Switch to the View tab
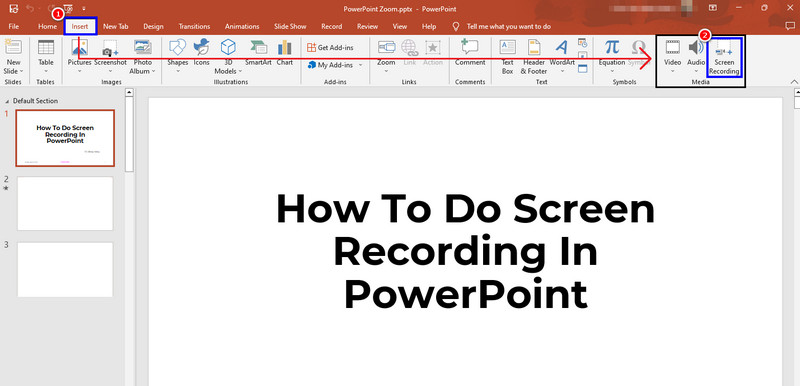The width and height of the screenshot is (800, 386). tap(400, 27)
